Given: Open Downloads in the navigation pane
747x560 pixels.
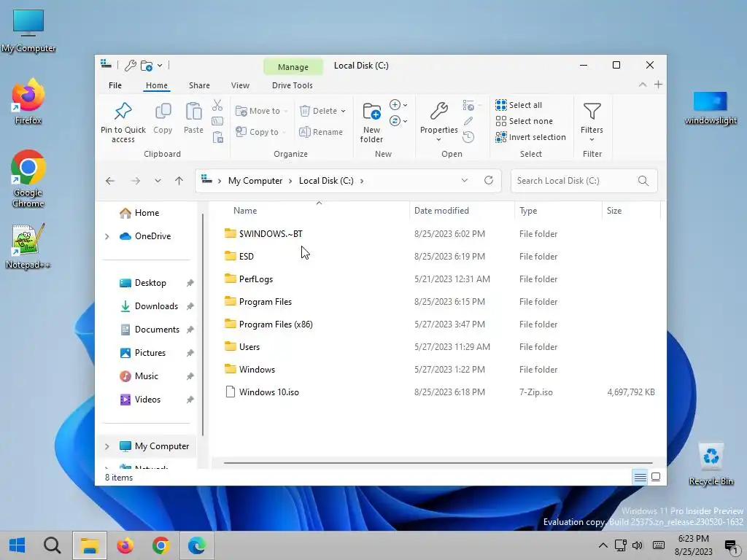Looking at the screenshot, I should [156, 306].
